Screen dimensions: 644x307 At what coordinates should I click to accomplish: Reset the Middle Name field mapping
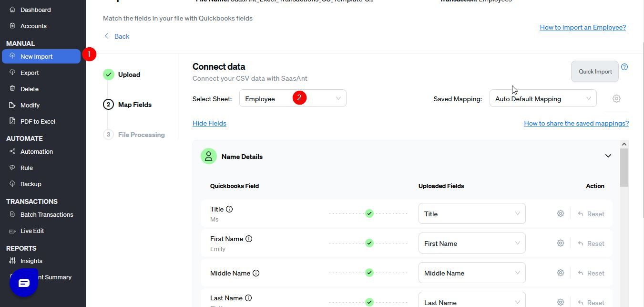(591, 273)
